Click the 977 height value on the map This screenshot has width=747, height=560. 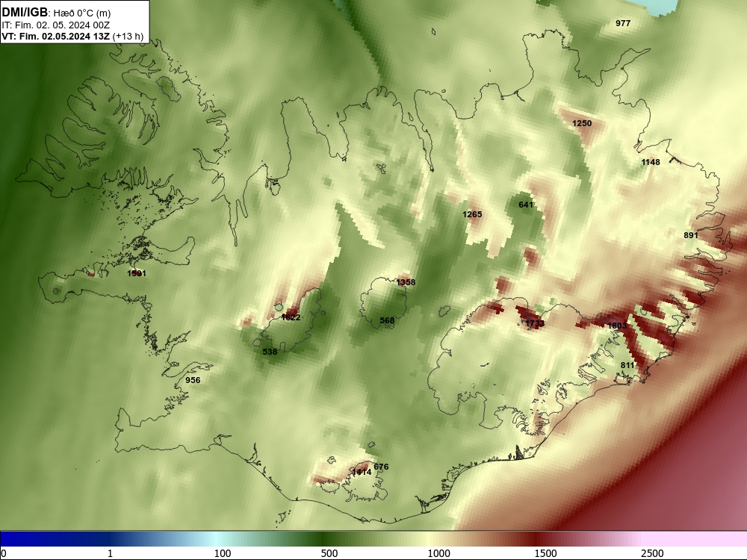623,23
